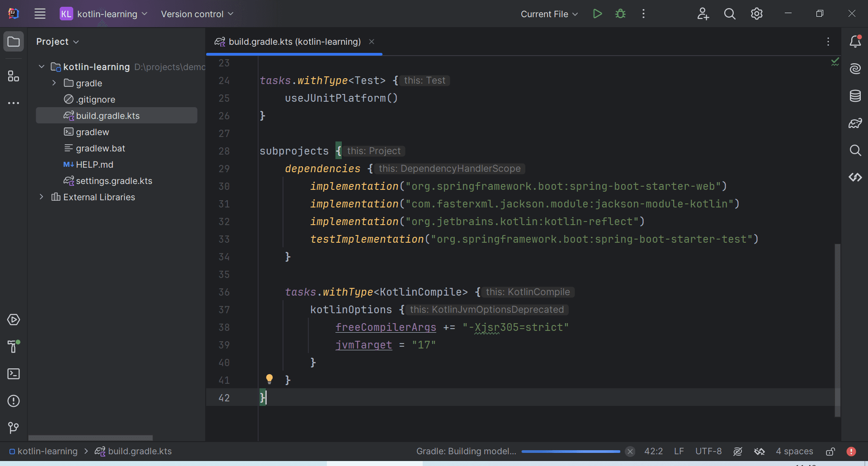Show quick-fix lightbulb on line 41
The image size is (868, 466).
pos(269,379)
